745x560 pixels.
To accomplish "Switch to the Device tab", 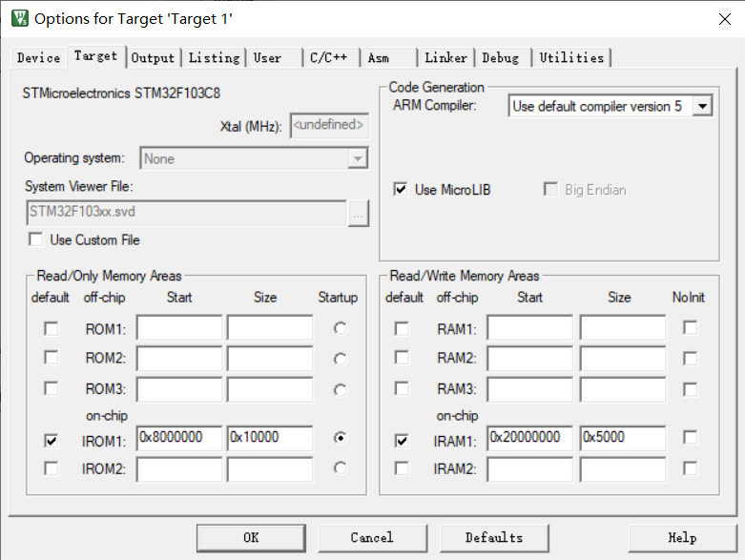I will pyautogui.click(x=38, y=58).
